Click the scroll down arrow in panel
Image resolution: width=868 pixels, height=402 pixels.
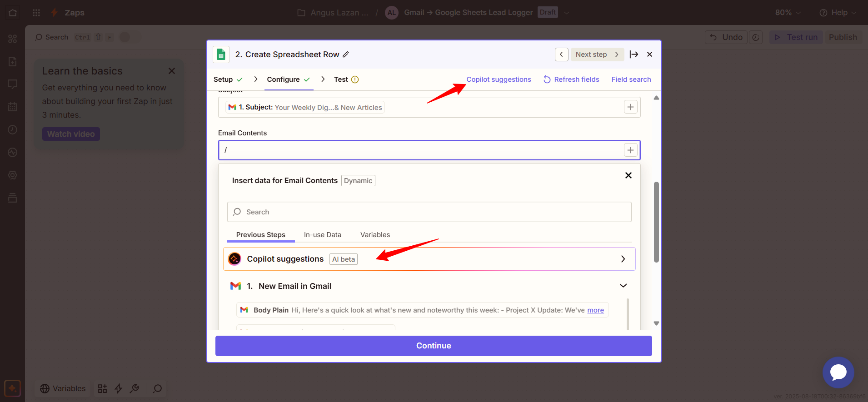[x=656, y=323]
